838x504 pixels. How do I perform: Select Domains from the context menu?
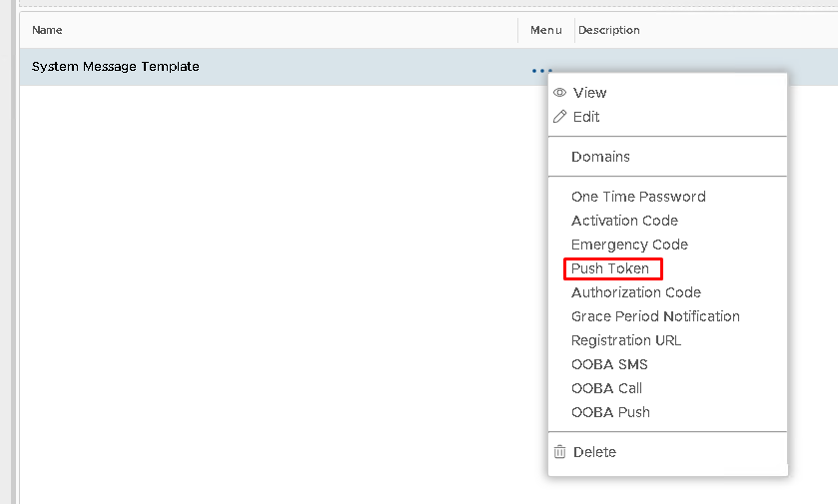pyautogui.click(x=600, y=157)
